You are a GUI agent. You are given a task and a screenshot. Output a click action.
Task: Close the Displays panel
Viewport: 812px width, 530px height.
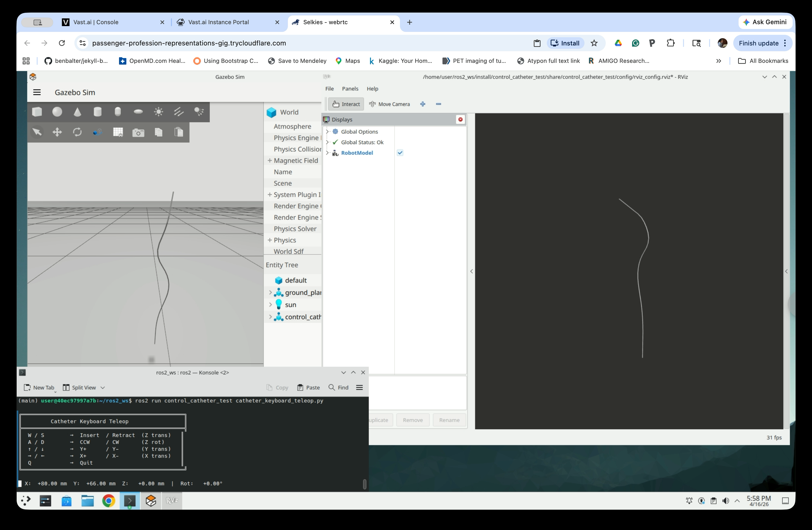(460, 119)
